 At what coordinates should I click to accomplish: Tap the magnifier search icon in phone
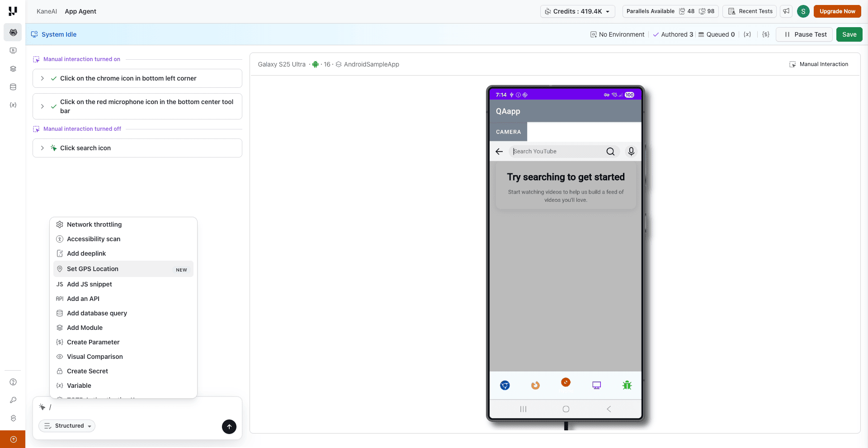pos(610,152)
